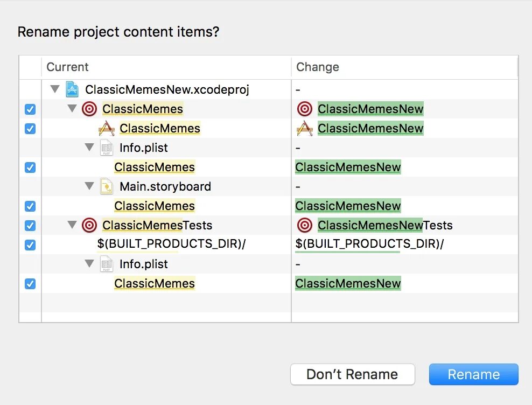Select the last ClassicMemes row under Info.plist
Image resolution: width=532 pixels, height=405 pixels.
[155, 283]
